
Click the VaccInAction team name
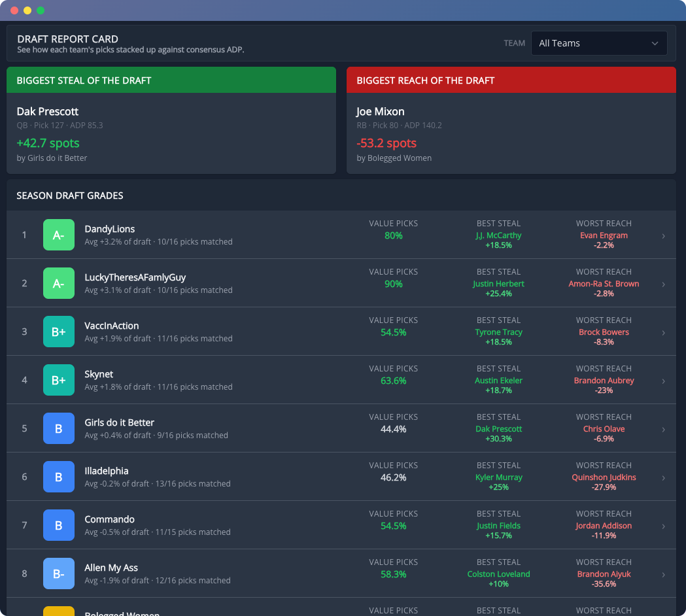112,326
